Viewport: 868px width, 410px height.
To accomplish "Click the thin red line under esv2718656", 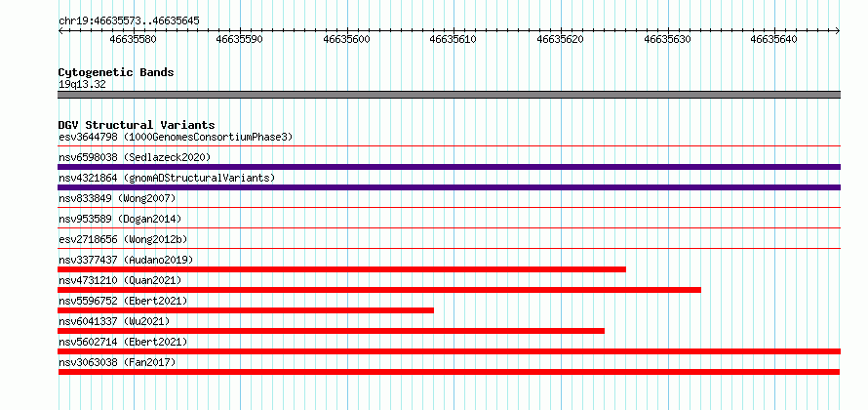I will (449, 249).
